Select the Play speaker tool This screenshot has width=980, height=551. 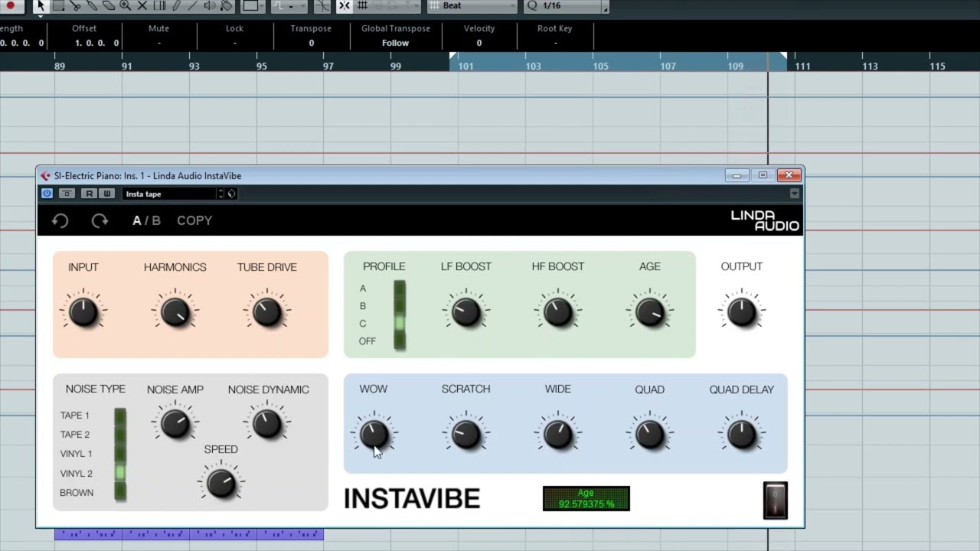210,5
